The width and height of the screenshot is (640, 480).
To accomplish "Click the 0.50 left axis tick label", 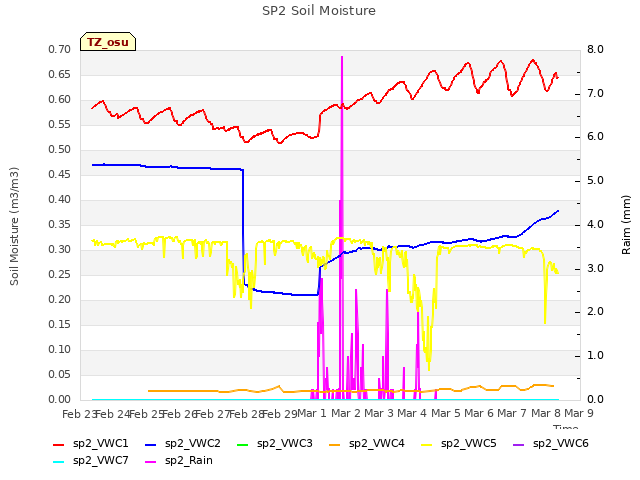I will coord(60,149).
